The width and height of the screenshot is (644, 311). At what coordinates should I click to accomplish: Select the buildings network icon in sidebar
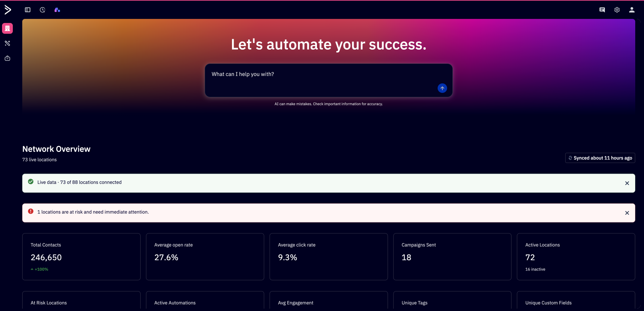click(7, 28)
